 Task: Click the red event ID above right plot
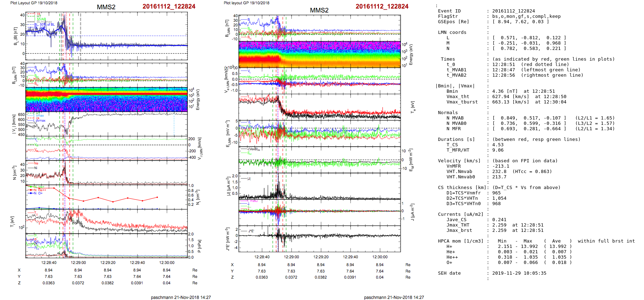382,6
